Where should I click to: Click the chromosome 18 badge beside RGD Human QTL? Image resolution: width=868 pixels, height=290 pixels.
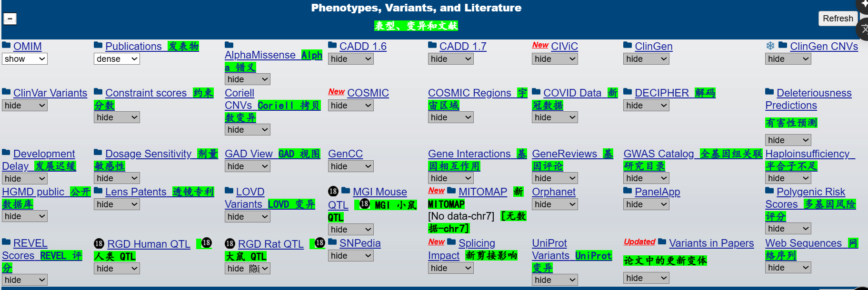click(x=99, y=243)
